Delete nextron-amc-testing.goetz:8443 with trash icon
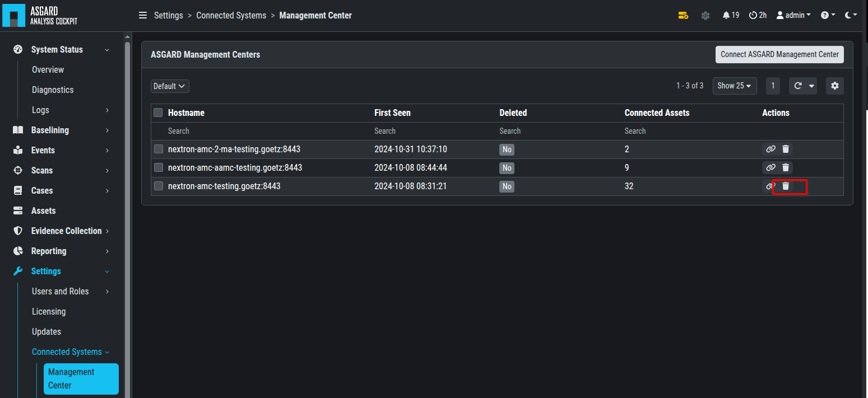Screen dimensions: 868x398 click(x=786, y=186)
